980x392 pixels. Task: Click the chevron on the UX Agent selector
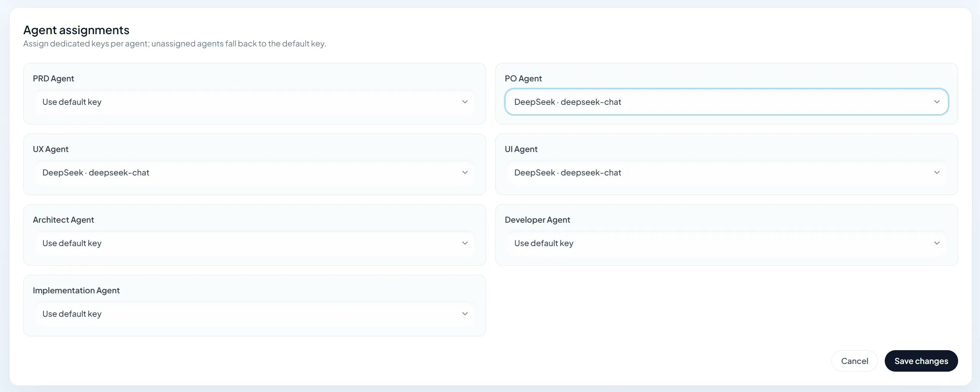(x=465, y=172)
